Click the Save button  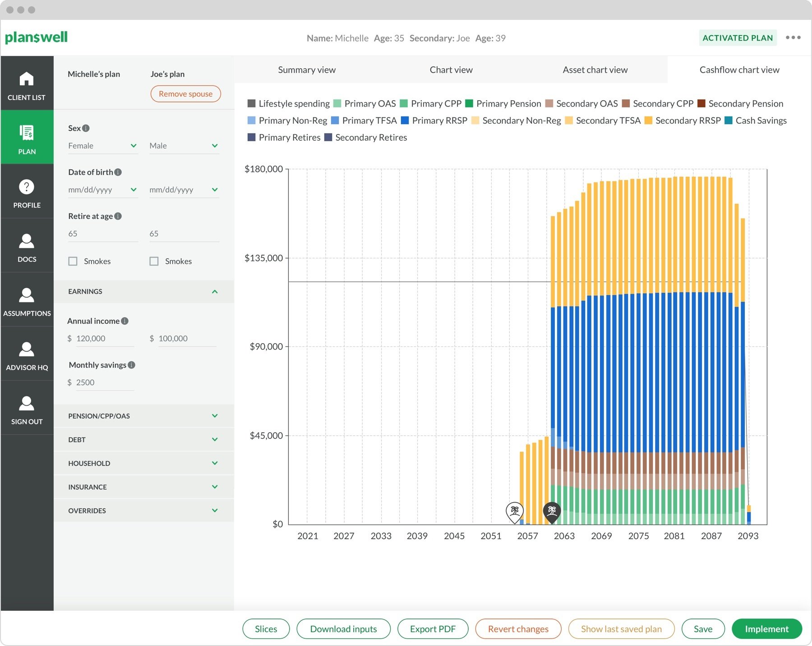pos(703,629)
